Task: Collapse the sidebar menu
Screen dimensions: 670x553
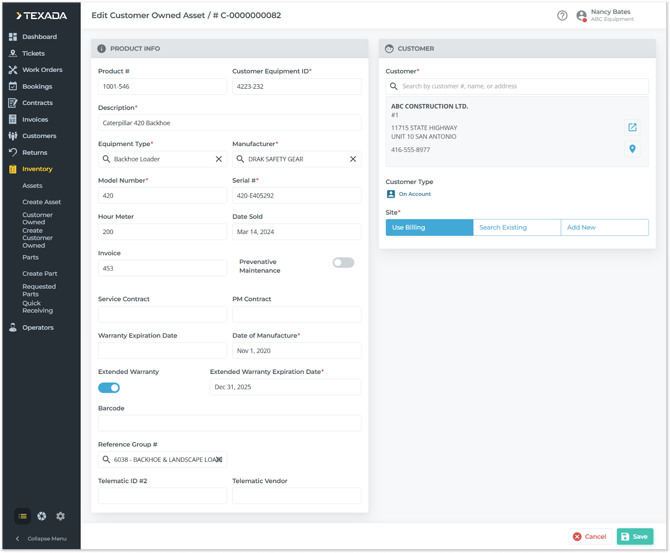Action: pyautogui.click(x=40, y=539)
